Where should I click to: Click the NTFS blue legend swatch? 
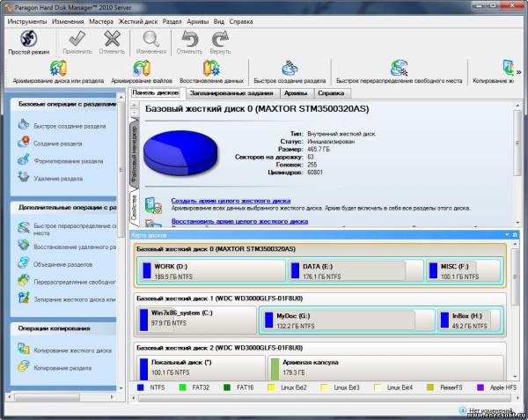pos(141,387)
